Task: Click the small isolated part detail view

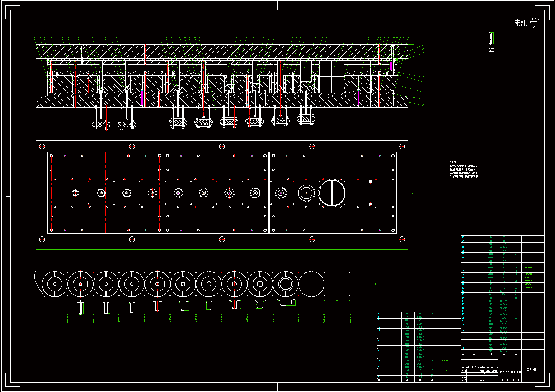Action: pyautogui.click(x=491, y=38)
